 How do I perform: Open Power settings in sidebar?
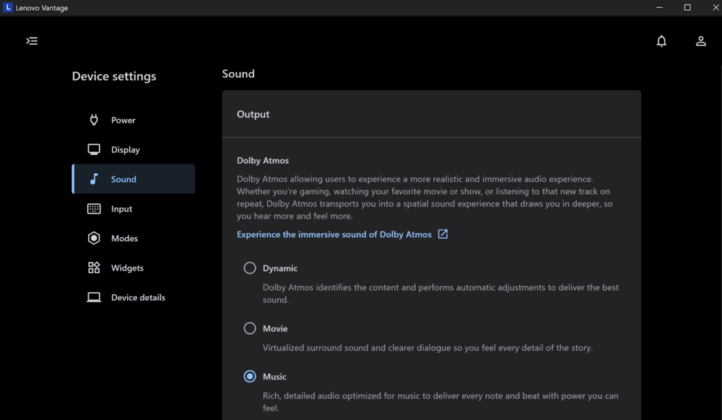tap(134, 120)
